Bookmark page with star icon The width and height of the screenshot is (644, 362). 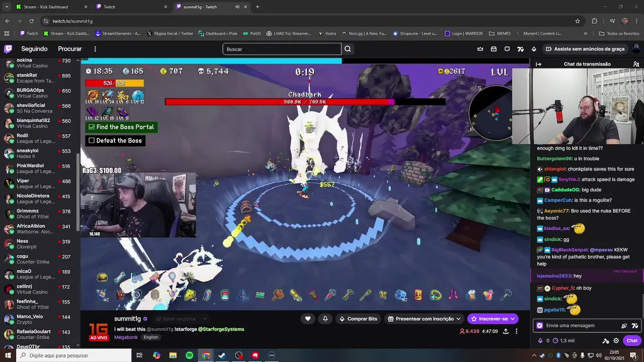tap(578, 21)
